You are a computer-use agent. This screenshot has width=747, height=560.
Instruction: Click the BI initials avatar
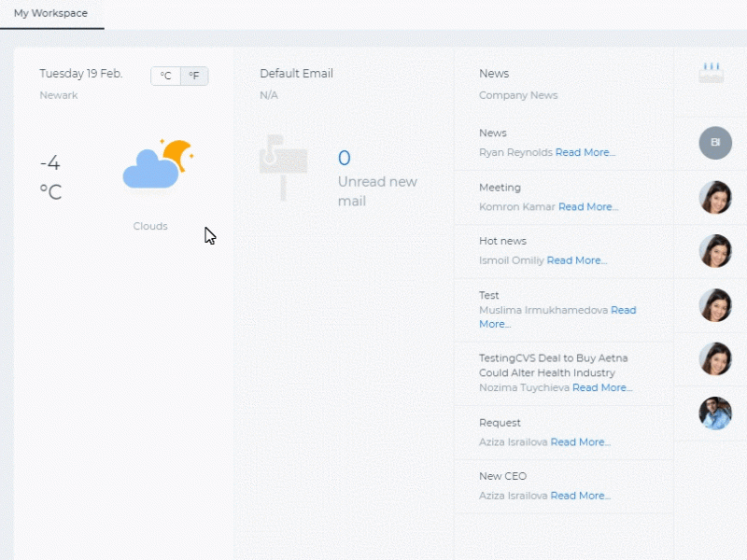point(715,143)
